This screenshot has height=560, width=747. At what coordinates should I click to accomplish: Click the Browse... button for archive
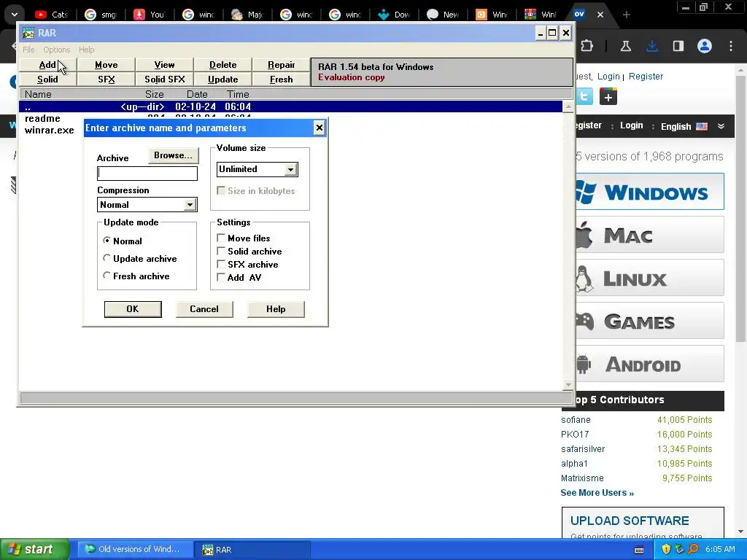pos(173,155)
